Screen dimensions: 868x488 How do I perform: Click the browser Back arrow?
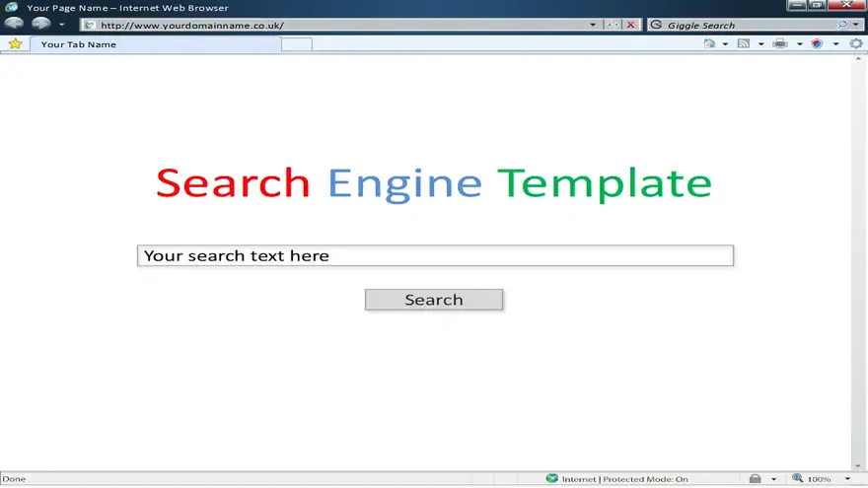tap(14, 24)
